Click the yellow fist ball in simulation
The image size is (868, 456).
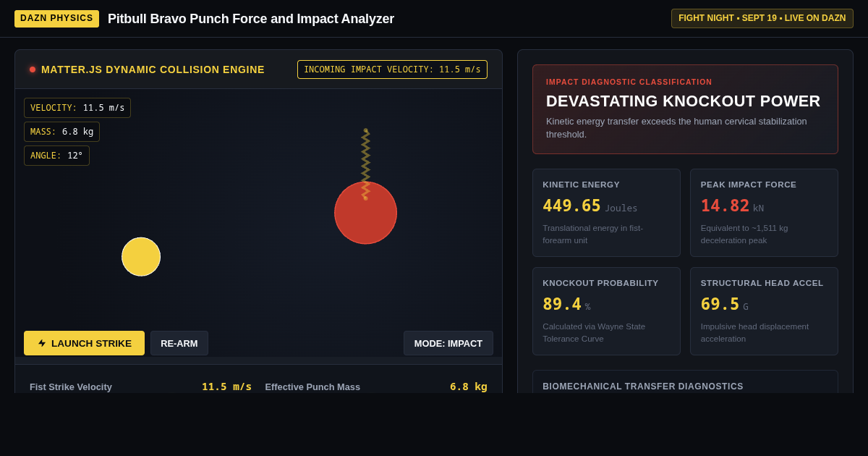click(141, 257)
